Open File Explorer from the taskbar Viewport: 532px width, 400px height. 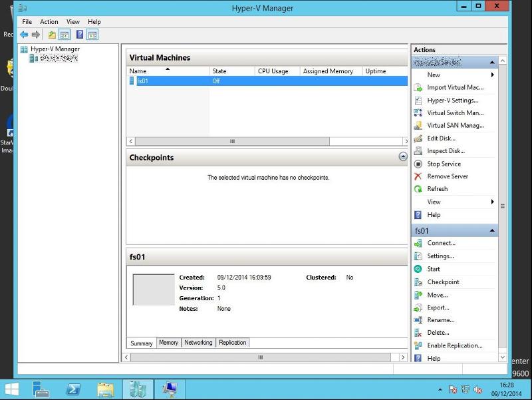[106, 389]
